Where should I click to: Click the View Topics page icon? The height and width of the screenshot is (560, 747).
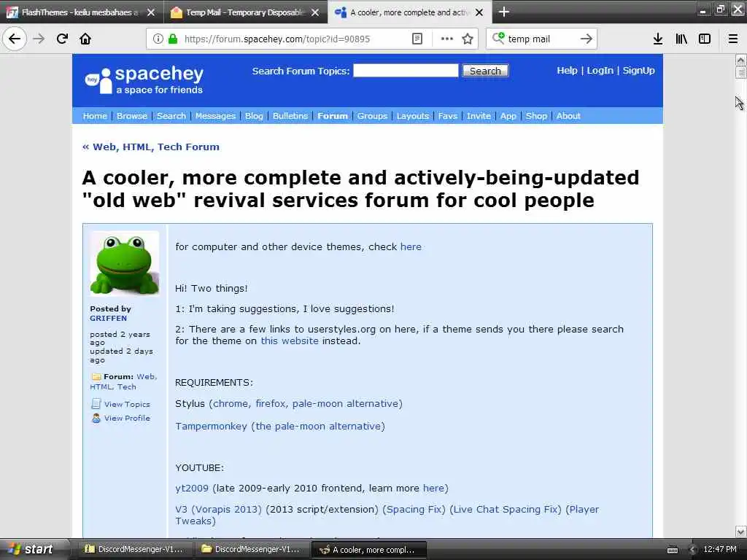tap(96, 404)
